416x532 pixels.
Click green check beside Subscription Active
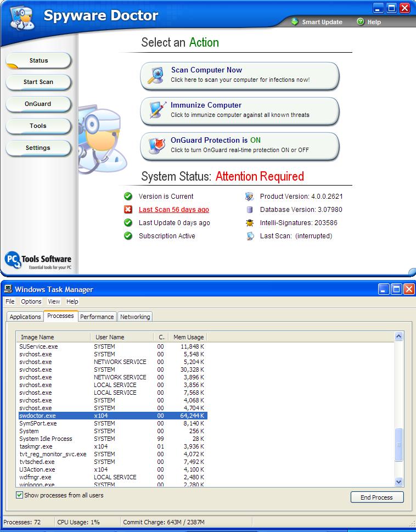tap(128, 236)
